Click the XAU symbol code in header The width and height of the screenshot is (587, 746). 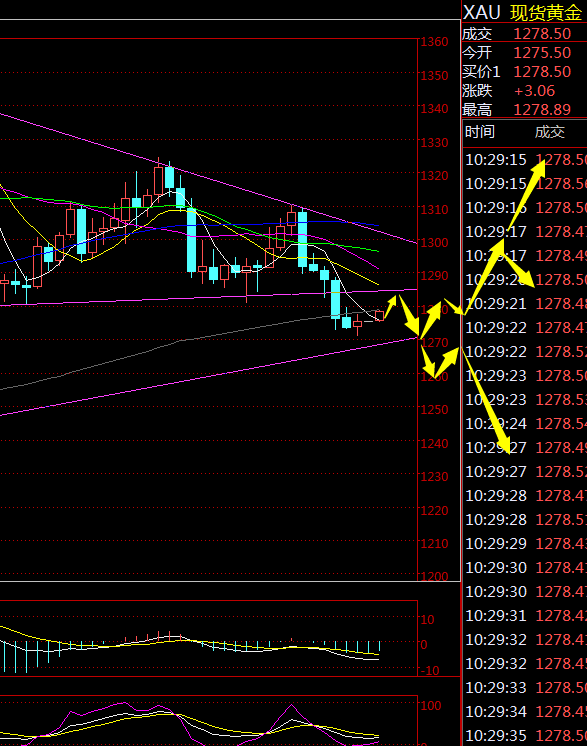pyautogui.click(x=481, y=12)
